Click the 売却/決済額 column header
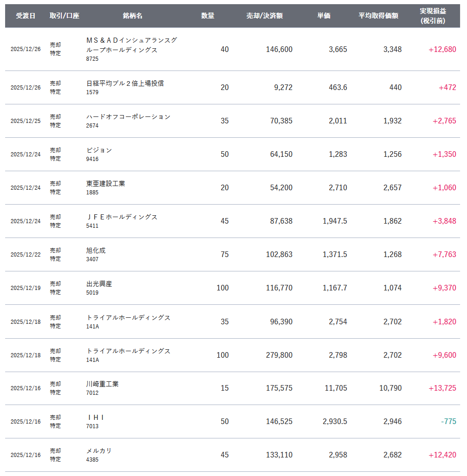The image size is (467, 476). click(x=265, y=16)
